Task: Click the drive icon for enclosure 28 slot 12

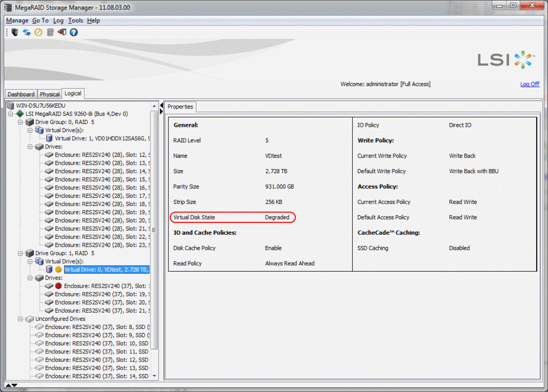Action: pyautogui.click(x=49, y=155)
